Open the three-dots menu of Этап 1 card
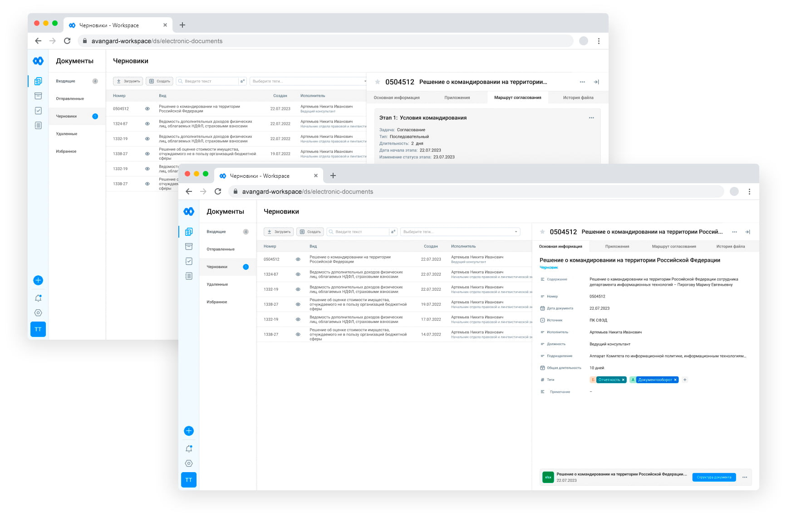The image size is (806, 532). coord(591,118)
